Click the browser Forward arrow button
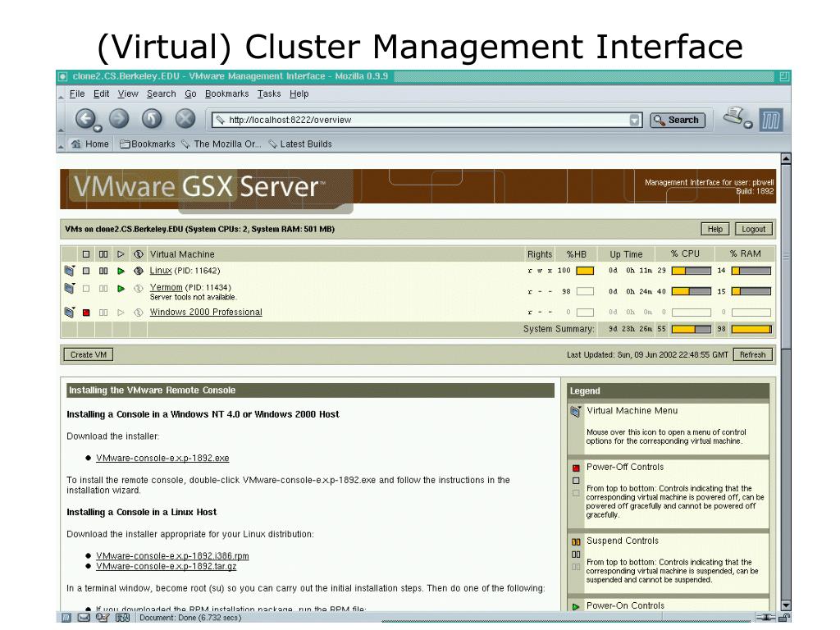The image size is (840, 630). [119, 118]
